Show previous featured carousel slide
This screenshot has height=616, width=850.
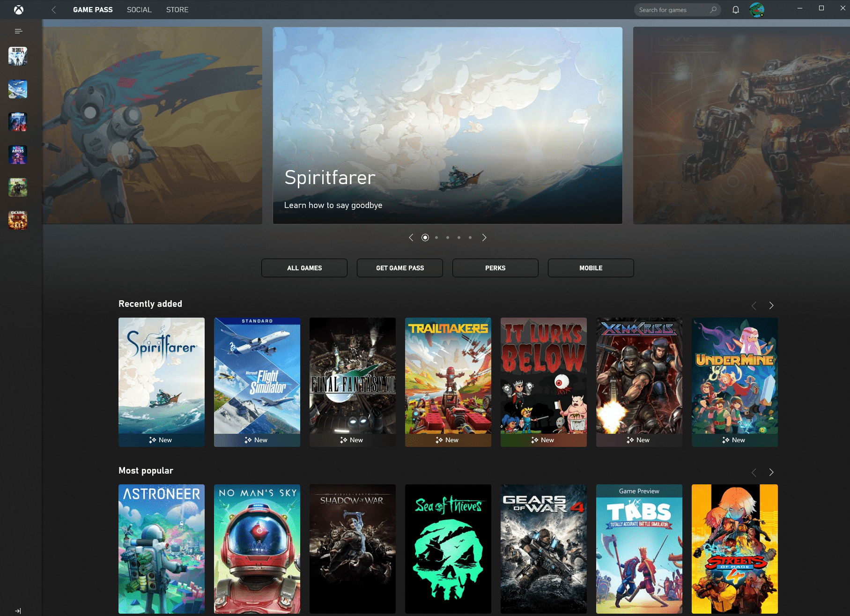pyautogui.click(x=411, y=237)
